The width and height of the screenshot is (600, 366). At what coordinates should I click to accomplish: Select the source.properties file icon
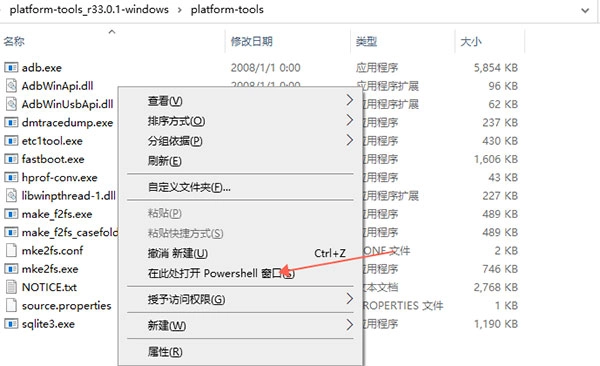pyautogui.click(x=11, y=306)
